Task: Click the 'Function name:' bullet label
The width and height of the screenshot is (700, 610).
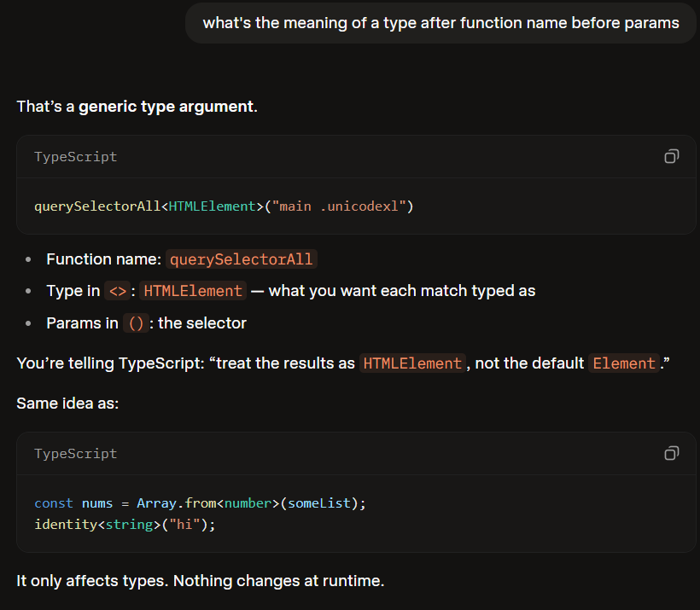Action: coord(103,259)
